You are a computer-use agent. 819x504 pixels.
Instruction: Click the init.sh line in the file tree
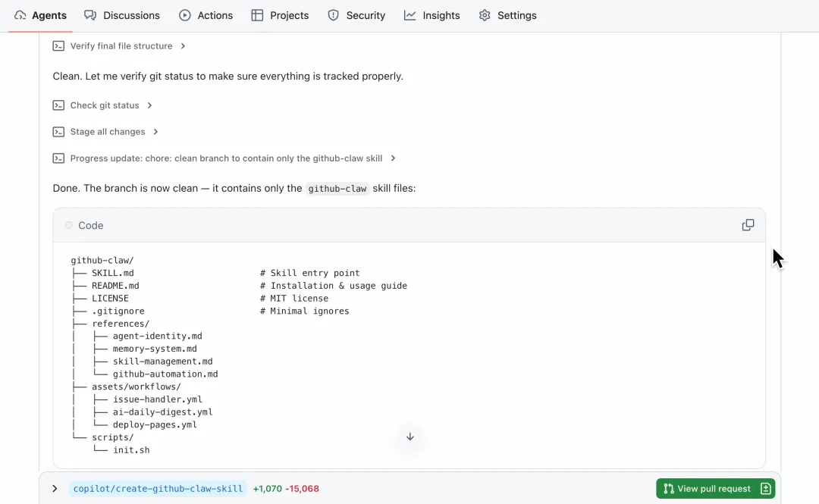tap(131, 450)
